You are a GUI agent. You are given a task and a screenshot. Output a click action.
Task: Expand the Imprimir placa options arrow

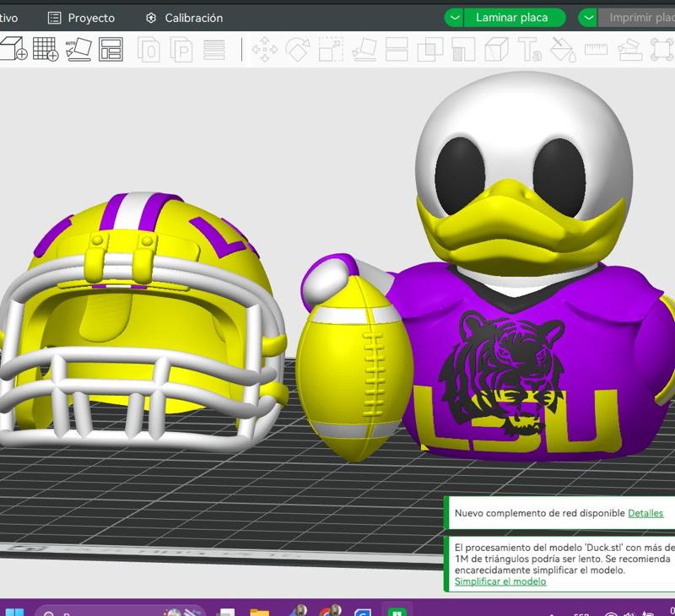[588, 17]
